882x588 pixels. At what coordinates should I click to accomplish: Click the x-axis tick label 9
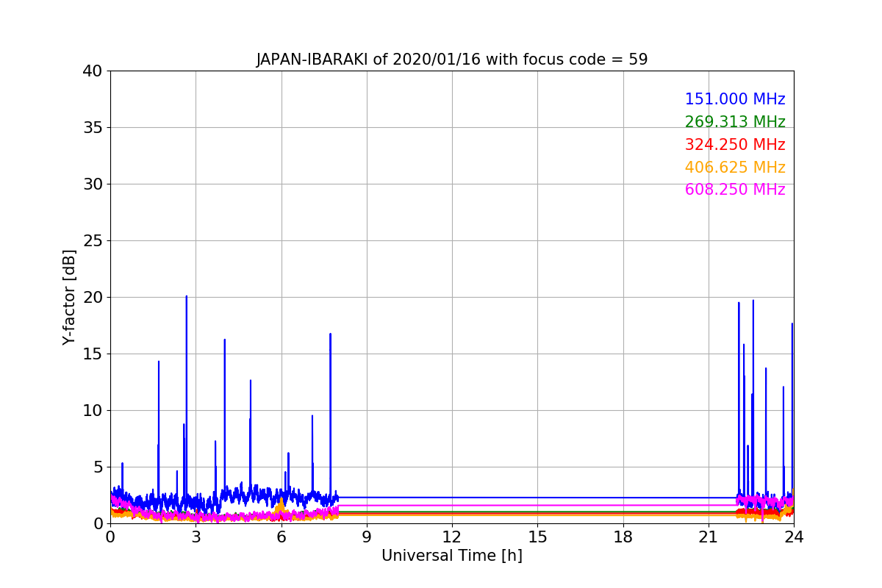(367, 537)
